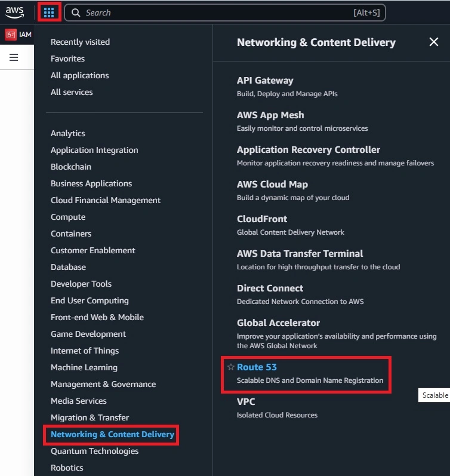
Task: Open the VPC service
Action: [x=246, y=401]
